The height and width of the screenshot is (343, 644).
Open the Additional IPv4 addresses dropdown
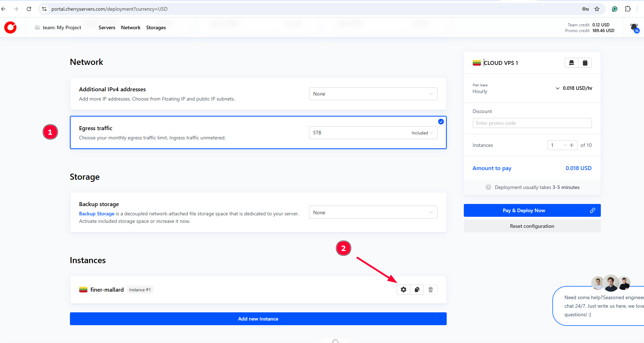[x=373, y=94]
